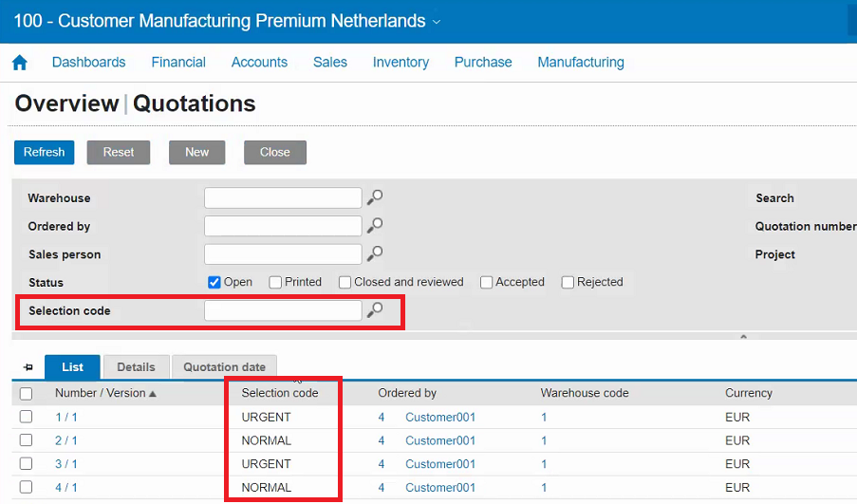Image resolution: width=857 pixels, height=504 pixels.
Task: Select checkbox for quotation 2 / 1
Action: (26, 440)
